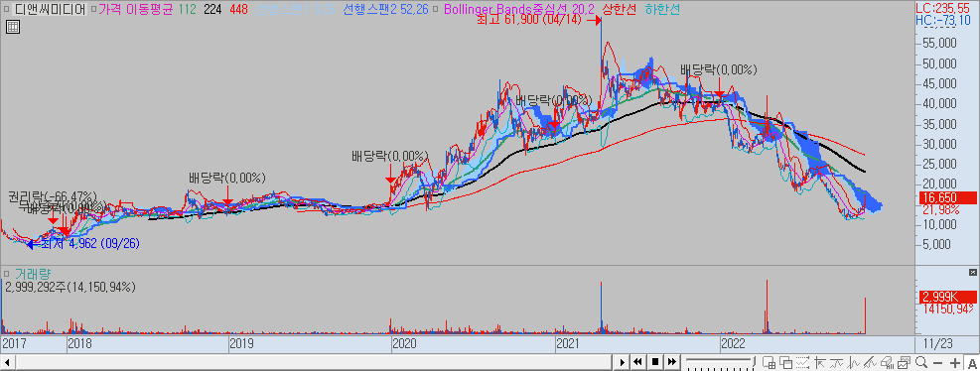Image resolution: width=980 pixels, height=371 pixels.
Task: Click the stop square button
Action: click(x=655, y=362)
